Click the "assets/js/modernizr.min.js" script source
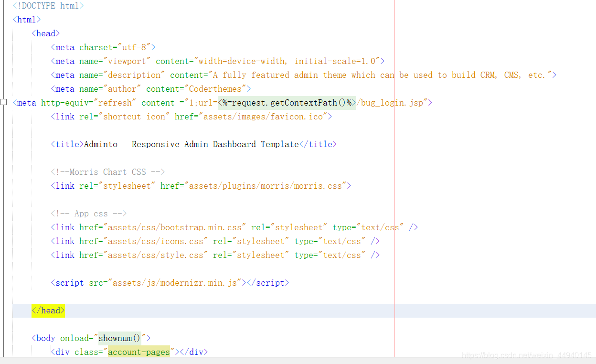The height and width of the screenshot is (364, 596). point(175,283)
